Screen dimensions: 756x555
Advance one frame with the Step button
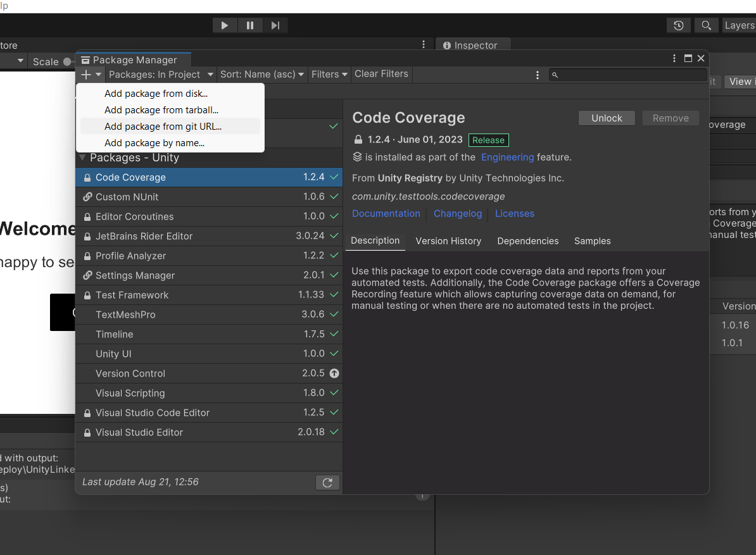click(x=275, y=25)
